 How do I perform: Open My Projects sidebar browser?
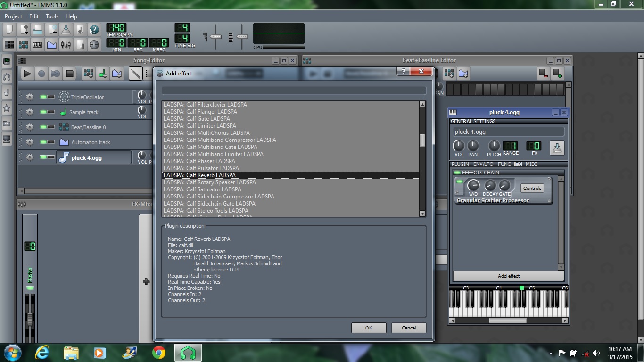[7, 77]
